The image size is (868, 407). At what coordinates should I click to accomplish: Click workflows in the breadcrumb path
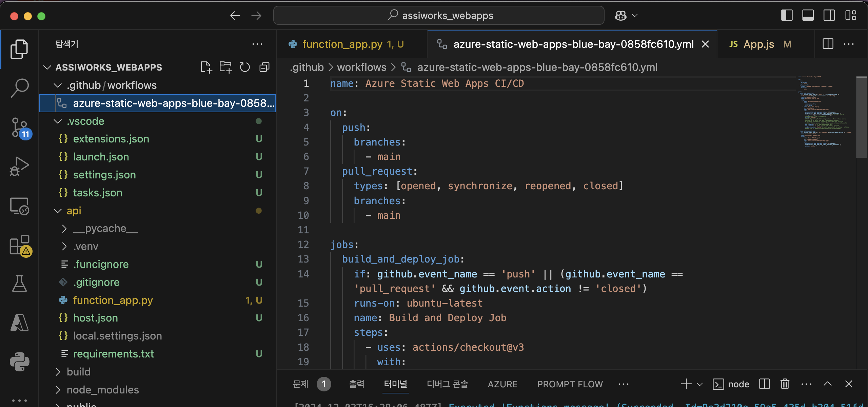click(361, 67)
